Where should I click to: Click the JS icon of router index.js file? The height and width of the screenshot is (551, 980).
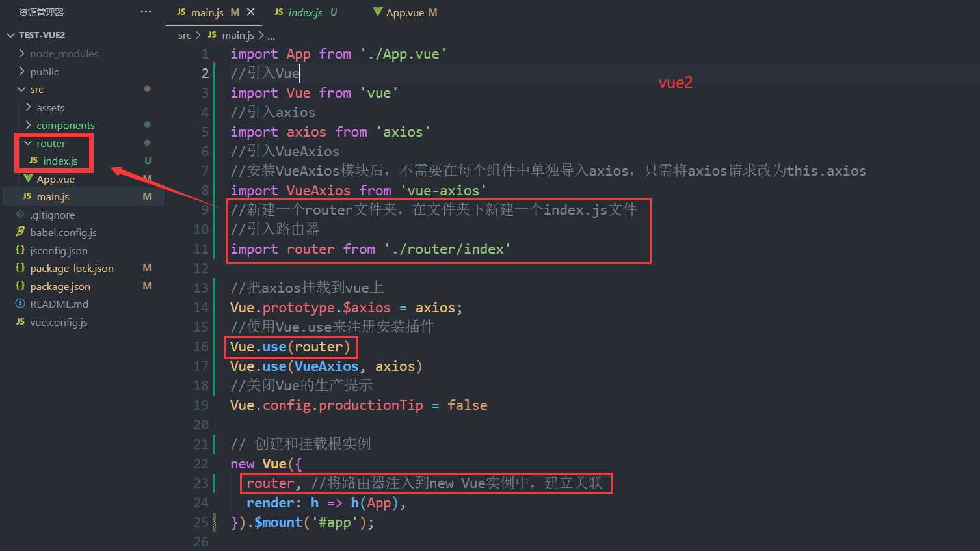(33, 161)
